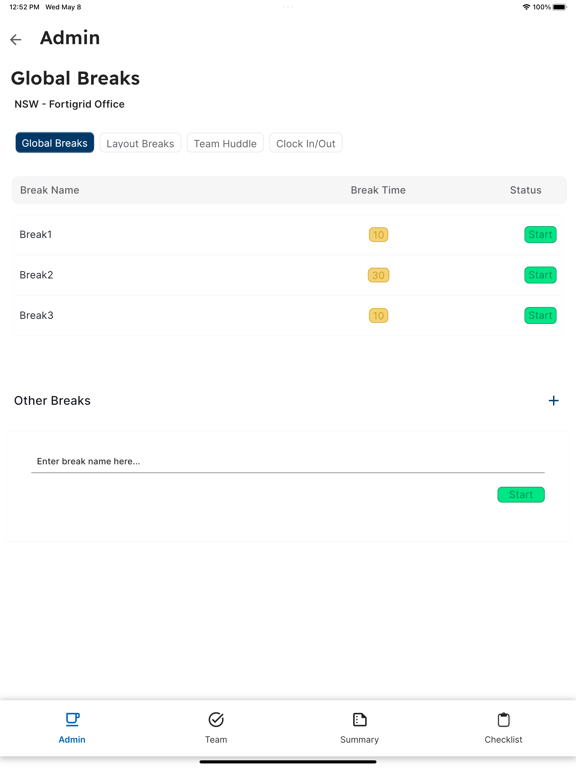This screenshot has width=576, height=768.
Task: Add a new entry under Other Breaks
Action: [x=553, y=401]
